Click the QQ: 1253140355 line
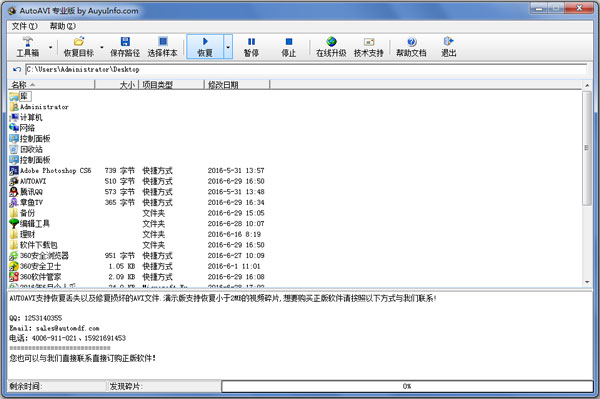 pyautogui.click(x=36, y=318)
